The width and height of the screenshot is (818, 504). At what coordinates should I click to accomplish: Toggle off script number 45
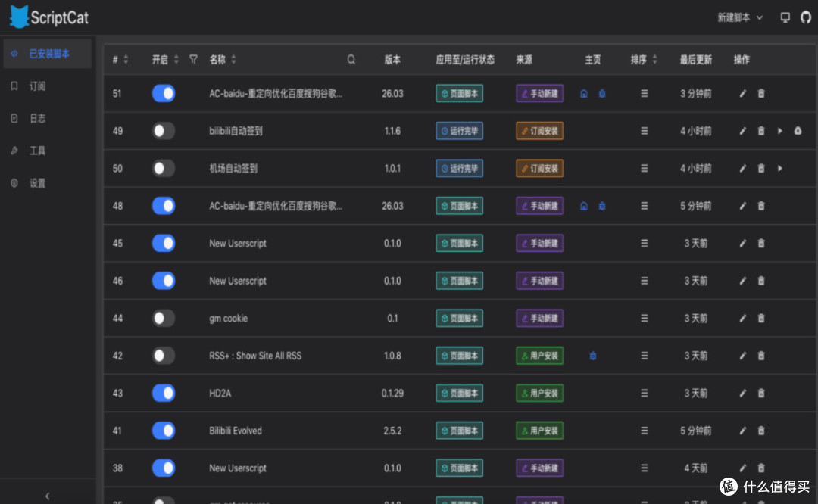(x=164, y=244)
